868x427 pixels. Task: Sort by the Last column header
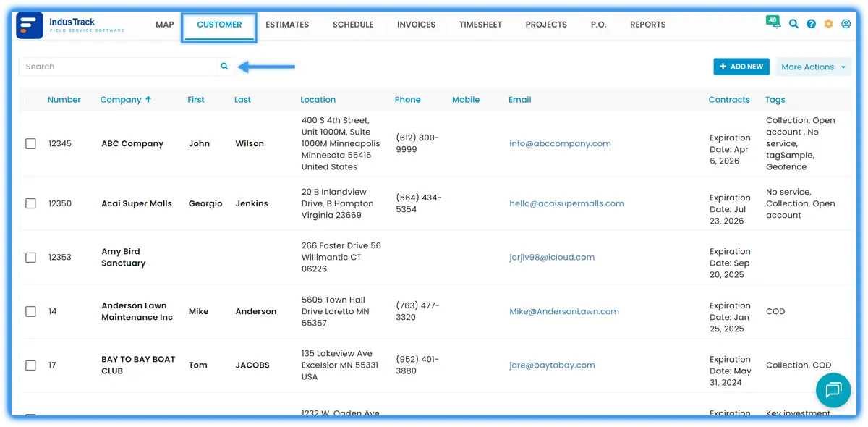coord(242,100)
